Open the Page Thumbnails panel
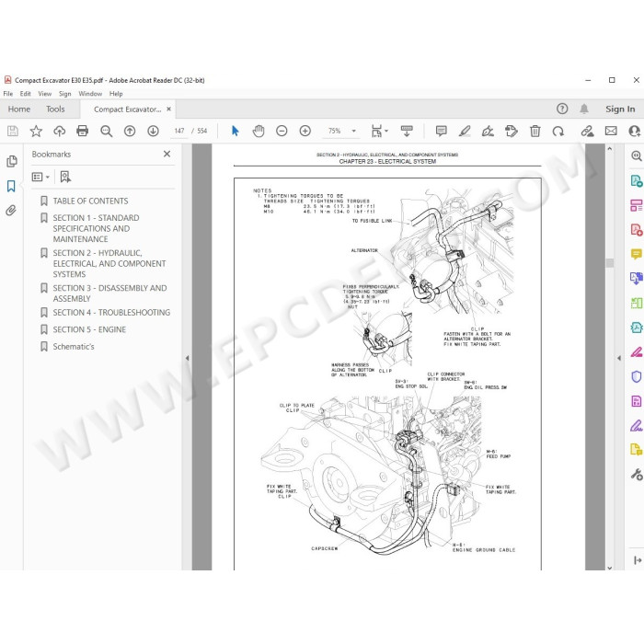Viewport: 644px width, 644px height. 11,161
